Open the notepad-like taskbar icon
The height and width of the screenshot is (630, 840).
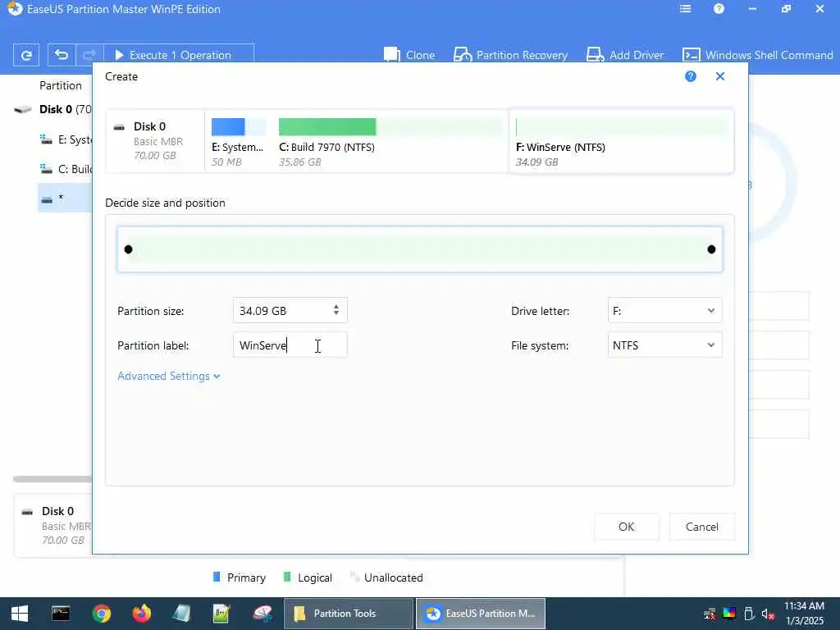coord(181,614)
